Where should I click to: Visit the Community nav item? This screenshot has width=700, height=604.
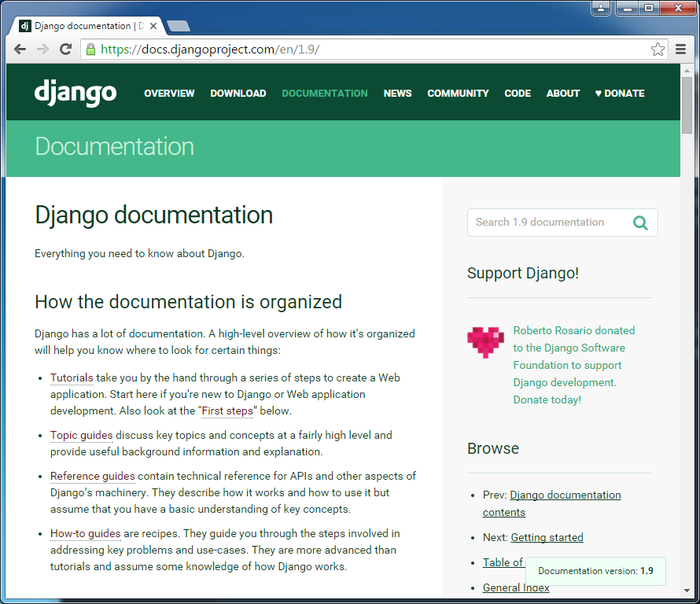[458, 94]
